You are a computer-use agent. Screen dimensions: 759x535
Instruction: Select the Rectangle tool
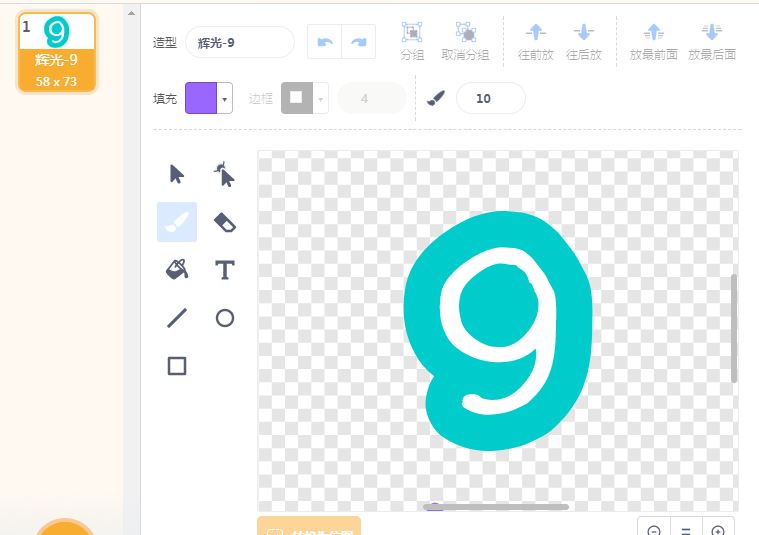177,366
